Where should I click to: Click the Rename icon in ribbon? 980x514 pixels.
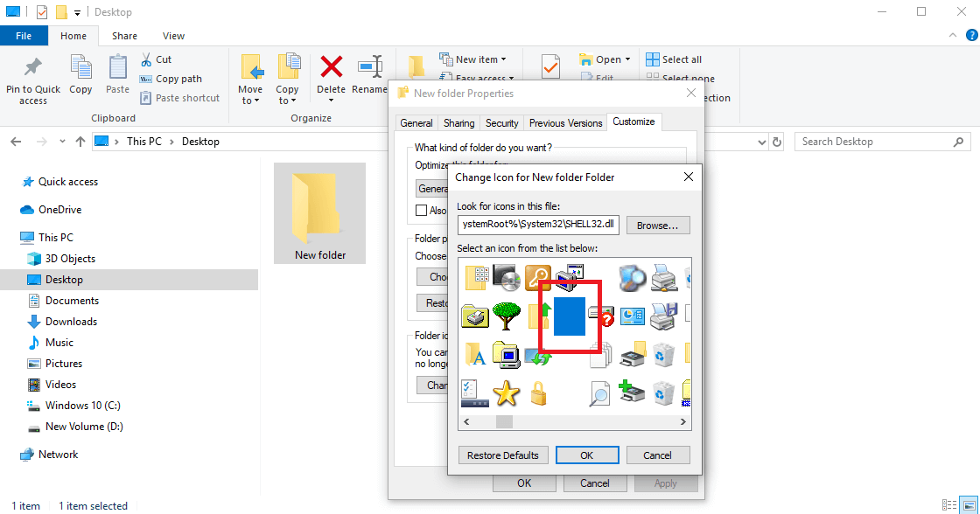click(370, 66)
